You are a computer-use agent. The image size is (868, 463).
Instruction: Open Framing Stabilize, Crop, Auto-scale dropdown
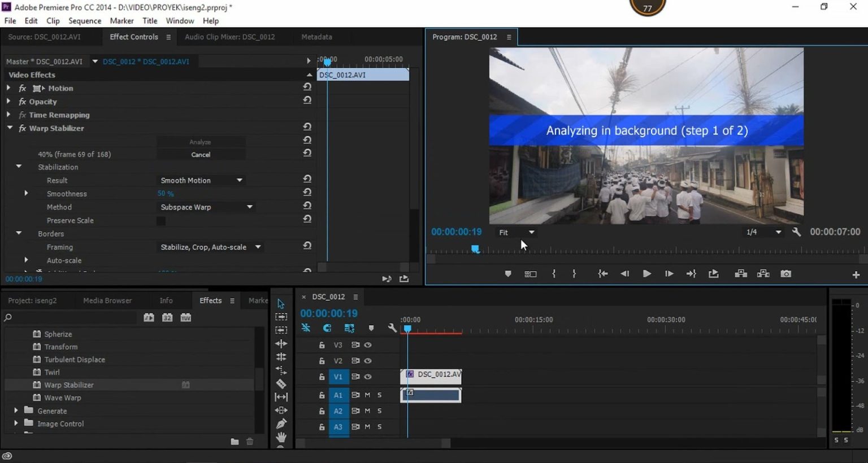click(210, 247)
